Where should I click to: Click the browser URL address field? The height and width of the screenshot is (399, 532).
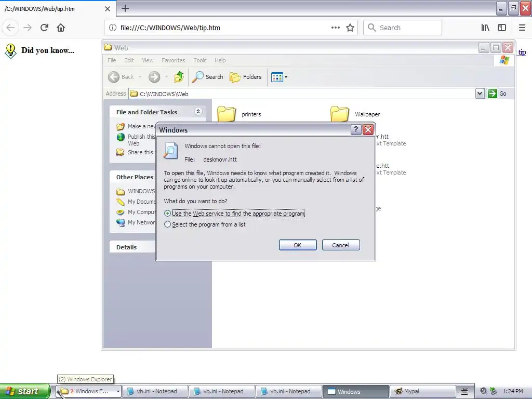(223, 28)
